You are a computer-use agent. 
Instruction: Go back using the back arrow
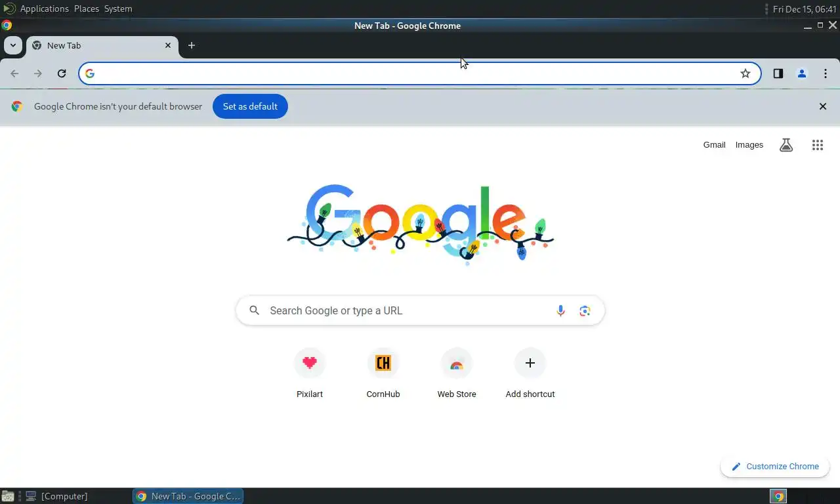coord(14,73)
